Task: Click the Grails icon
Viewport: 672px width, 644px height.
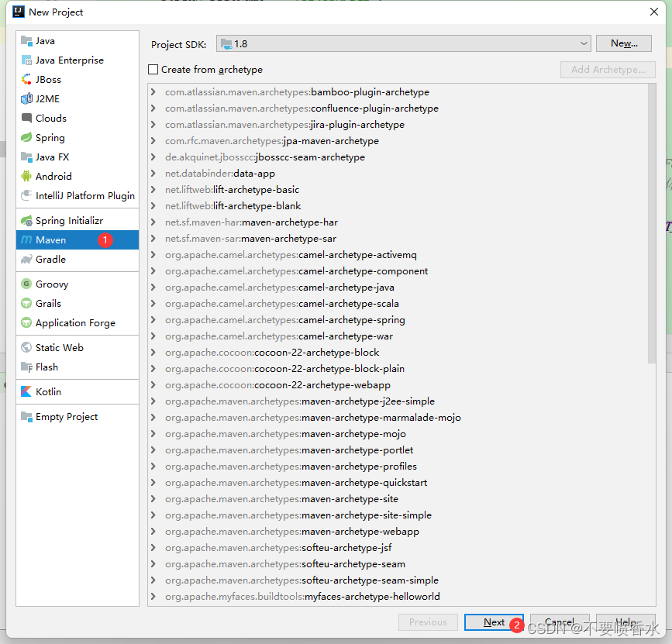Action: (26, 303)
